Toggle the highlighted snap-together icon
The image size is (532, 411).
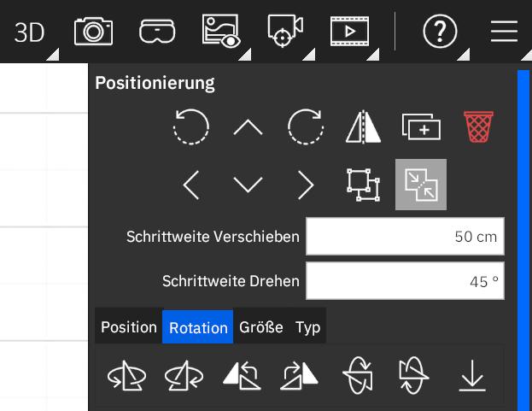(421, 185)
